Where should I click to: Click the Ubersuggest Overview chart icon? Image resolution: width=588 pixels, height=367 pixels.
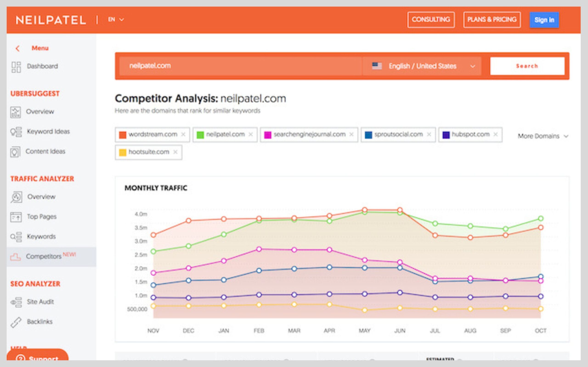(x=16, y=112)
